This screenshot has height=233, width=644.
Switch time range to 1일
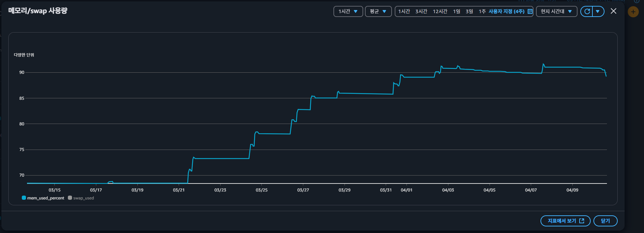(456, 11)
